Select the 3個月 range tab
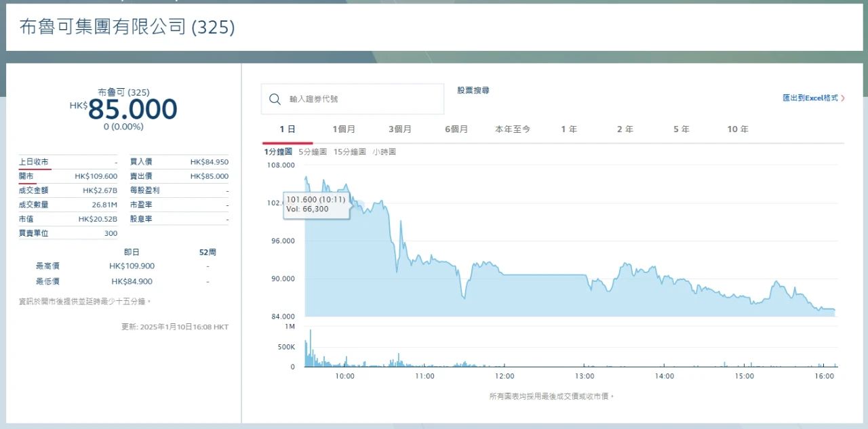Screen dimensions: 868x429 pyautogui.click(x=400, y=129)
